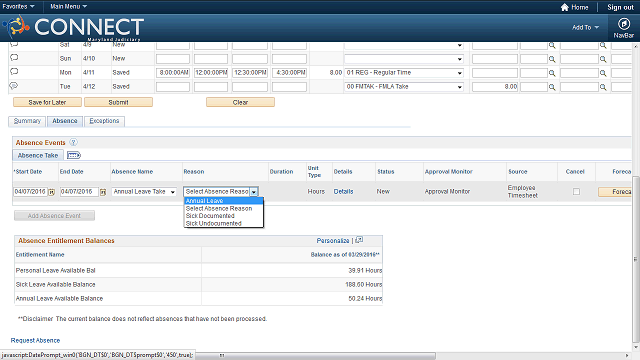This screenshot has height=360, width=640.
Task: Switch to the Exceptions tab
Action: [x=104, y=121]
